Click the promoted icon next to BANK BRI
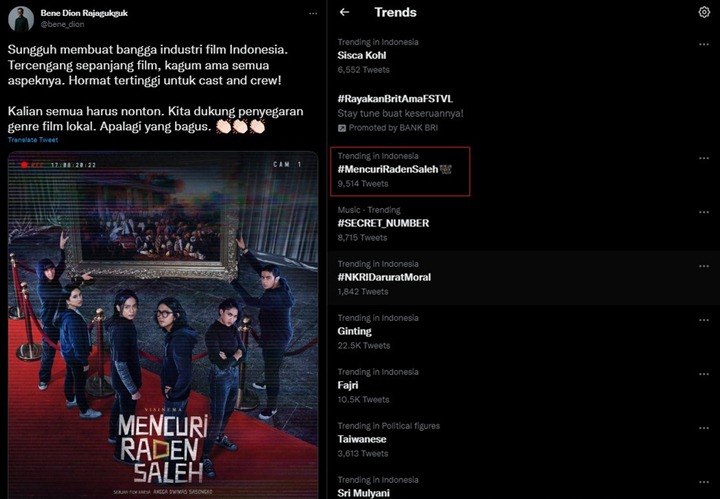Screen dimensions: 720x499 (342, 128)
